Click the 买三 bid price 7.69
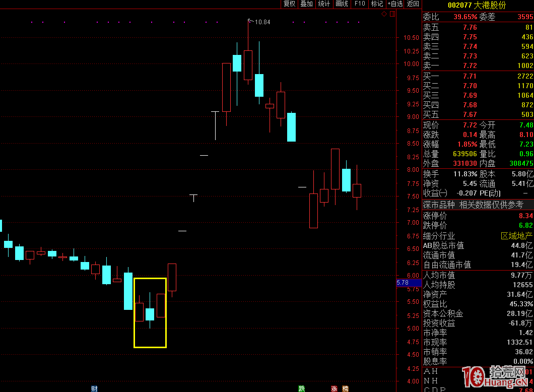Viewport: 534px width, 392px height. 470,95
